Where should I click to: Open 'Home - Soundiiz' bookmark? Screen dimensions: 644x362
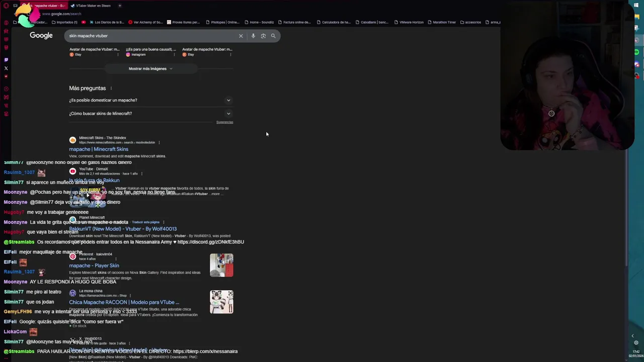[259, 22]
